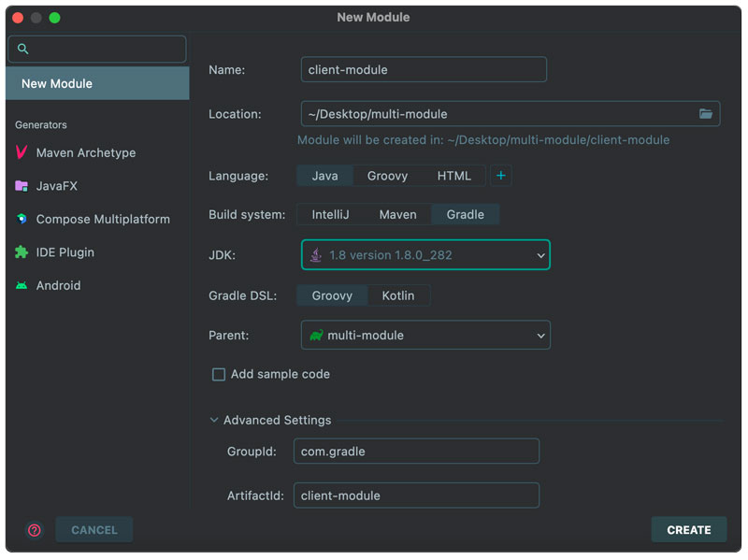
Task: Pick Groovy for Gradle DSL
Action: point(332,295)
